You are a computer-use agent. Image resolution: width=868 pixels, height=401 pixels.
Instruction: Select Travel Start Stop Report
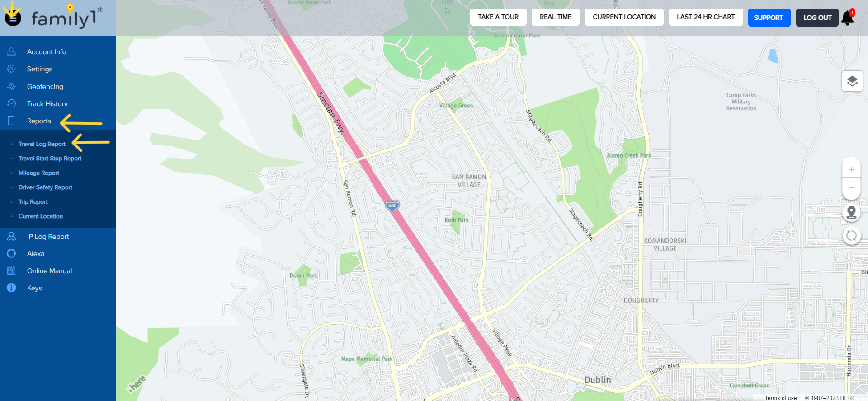50,159
